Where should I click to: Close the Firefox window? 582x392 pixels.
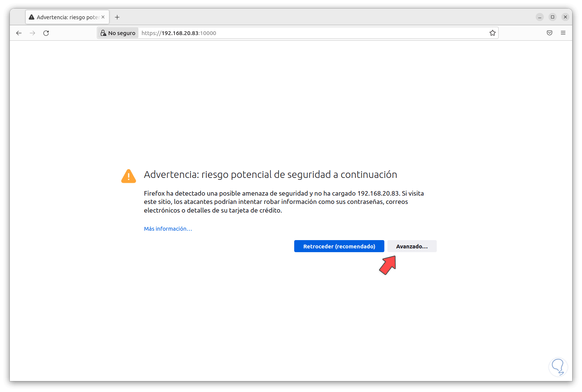click(x=565, y=17)
